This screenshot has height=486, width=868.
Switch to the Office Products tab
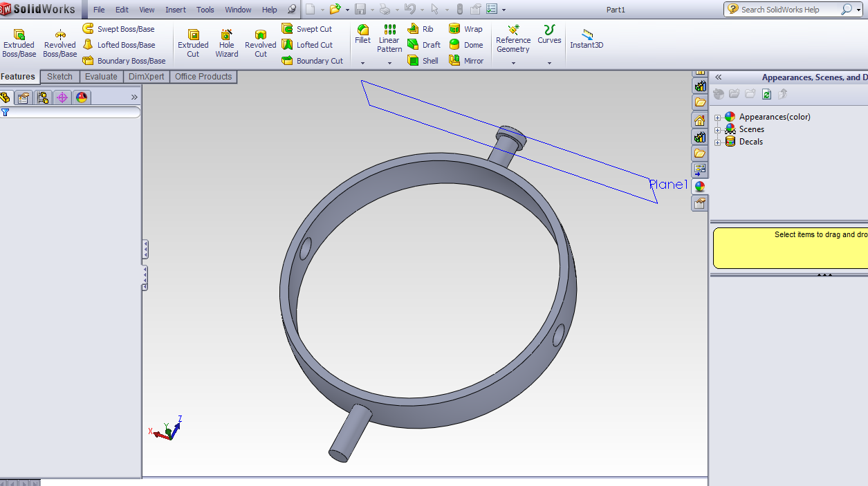[203, 77]
